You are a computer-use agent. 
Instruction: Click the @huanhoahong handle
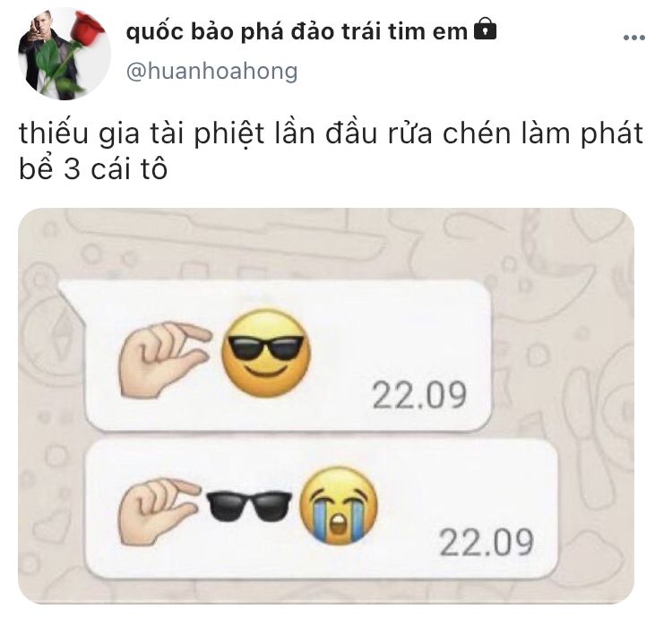click(x=211, y=72)
